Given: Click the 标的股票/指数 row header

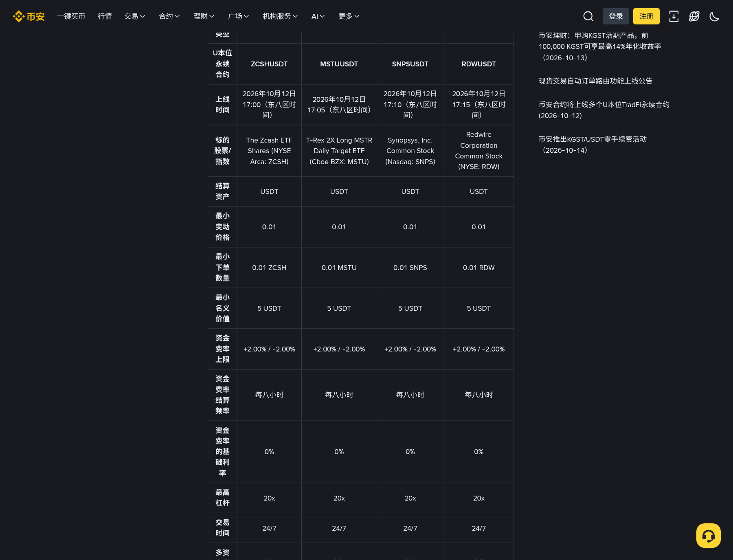Looking at the screenshot, I should click(222, 151).
